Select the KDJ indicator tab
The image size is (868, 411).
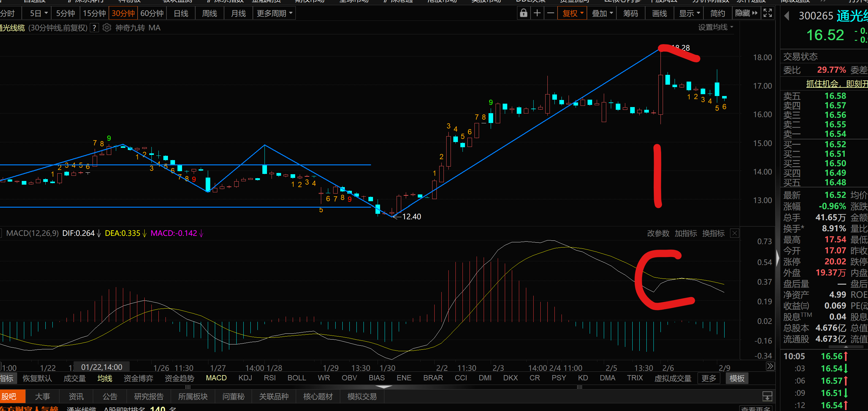point(245,378)
